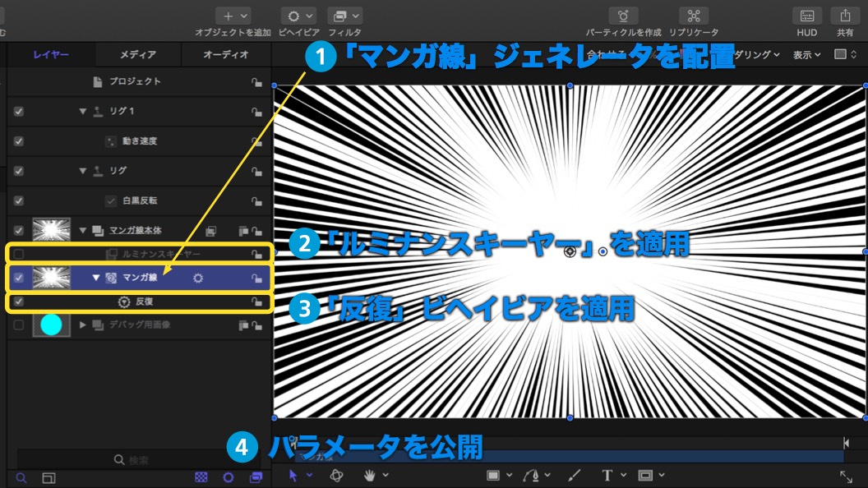
Task: Select the Paint Stroke brush tool
Action: (x=574, y=476)
